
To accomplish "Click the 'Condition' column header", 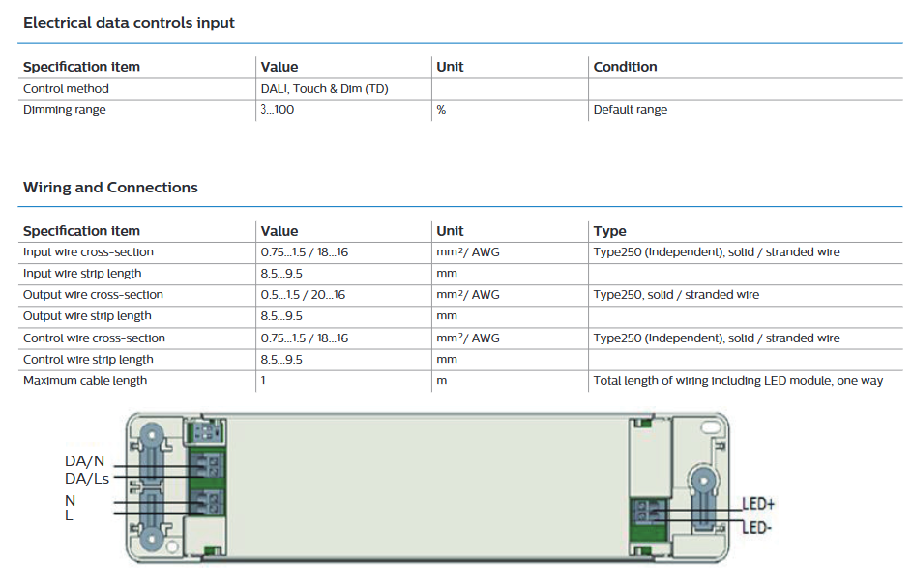I will click(625, 67).
